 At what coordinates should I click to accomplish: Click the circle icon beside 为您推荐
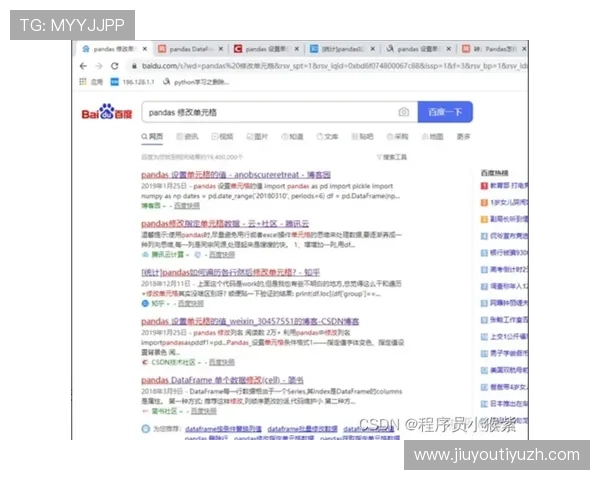point(145,429)
